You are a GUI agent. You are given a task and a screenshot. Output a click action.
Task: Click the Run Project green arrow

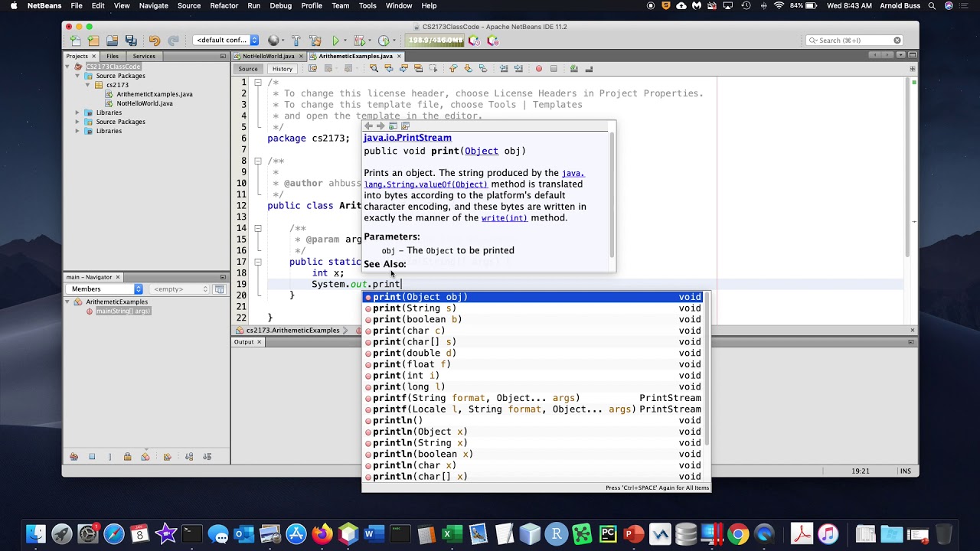[335, 41]
